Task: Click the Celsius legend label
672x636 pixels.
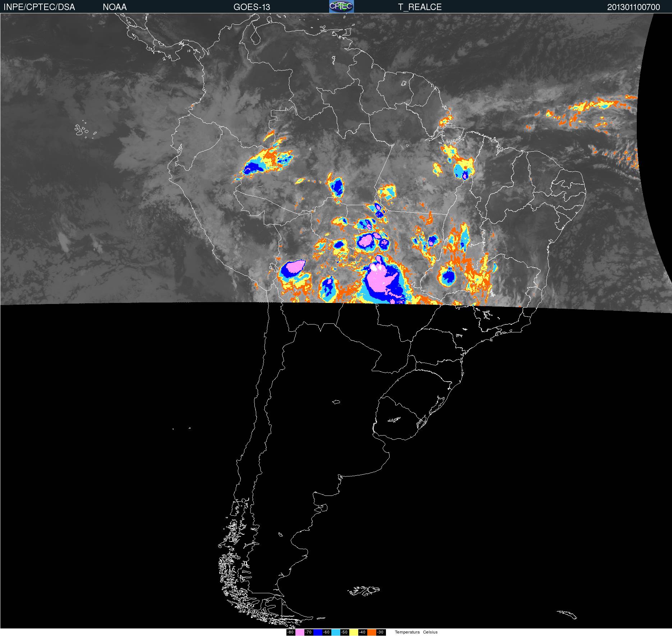Action: pos(430,632)
